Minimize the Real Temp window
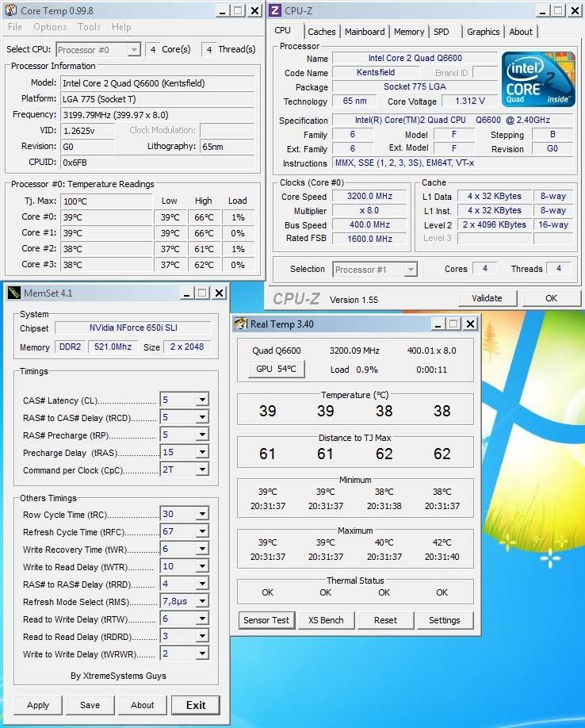 coord(438,324)
